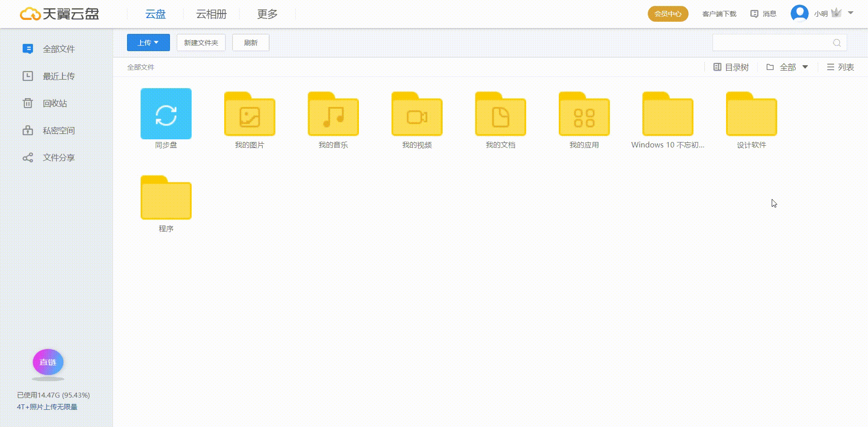
Task: Open the 我的应用 apps folder
Action: pyautogui.click(x=584, y=115)
